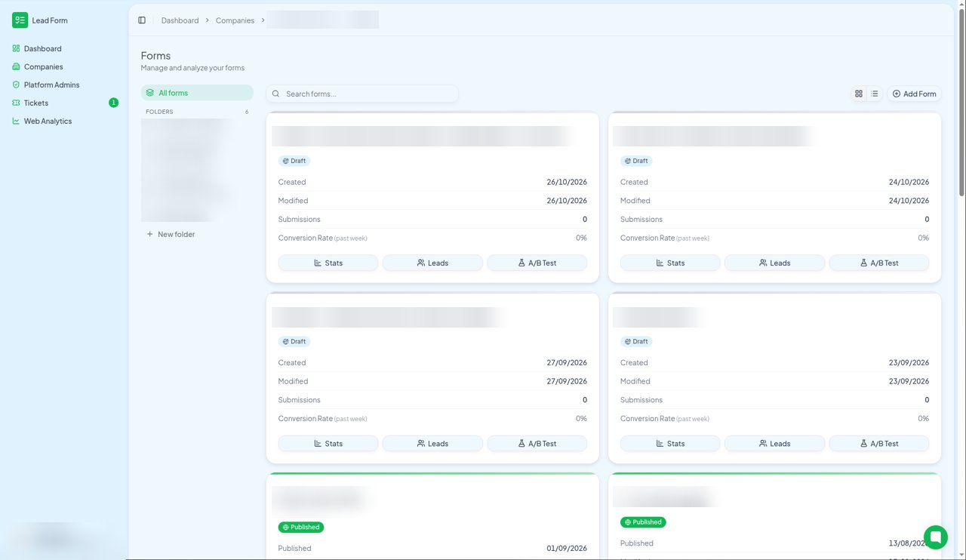Image resolution: width=966 pixels, height=560 pixels.
Task: Open Leads for the form created 23/09/2026
Action: (774, 443)
